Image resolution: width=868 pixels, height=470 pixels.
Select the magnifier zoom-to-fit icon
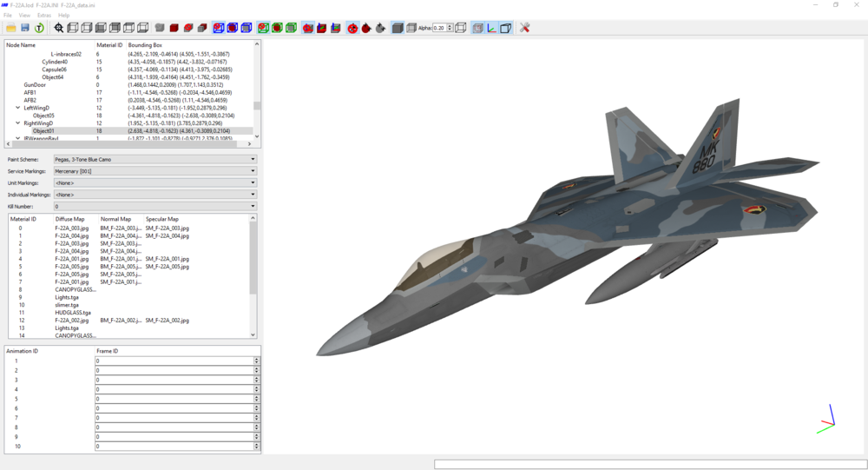tap(59, 28)
